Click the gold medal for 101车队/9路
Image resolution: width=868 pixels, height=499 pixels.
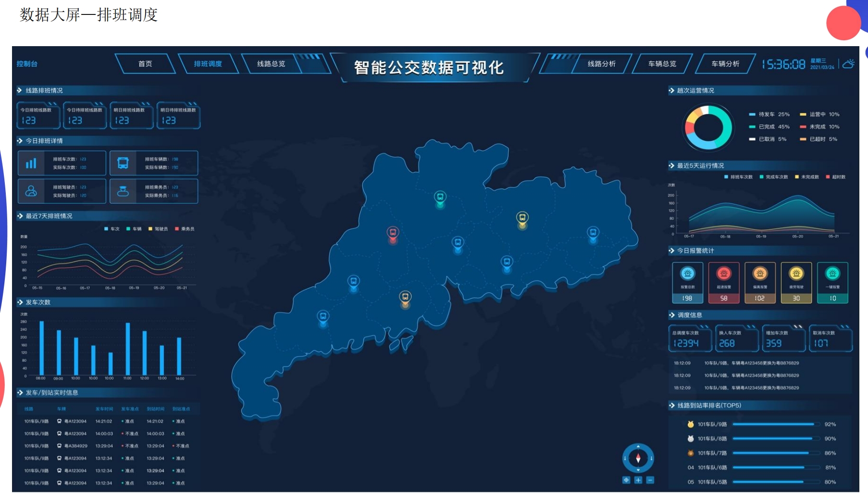(691, 424)
